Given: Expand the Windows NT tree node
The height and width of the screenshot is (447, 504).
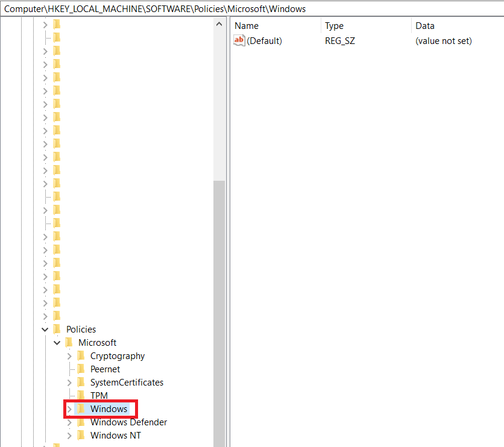Looking at the screenshot, I should [x=69, y=435].
